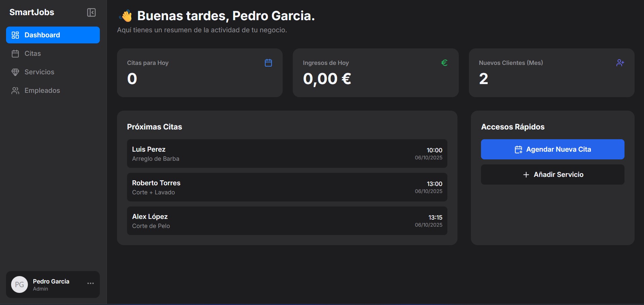Click the Añadir Servicio button
This screenshot has width=644, height=305.
click(553, 175)
